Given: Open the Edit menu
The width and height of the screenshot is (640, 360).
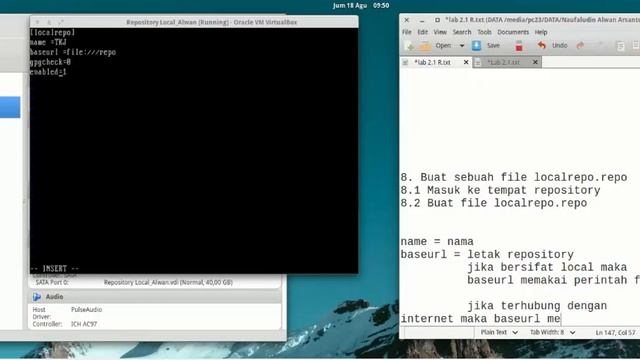Looking at the screenshot, I should point(422,32).
